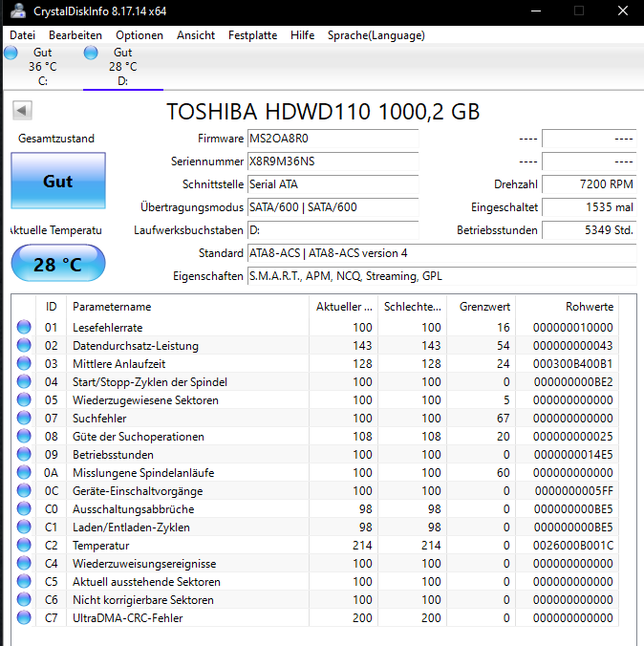The image size is (644, 646).
Task: Click status orb of Laden/Entladen-Zyklen row
Action: (24, 527)
